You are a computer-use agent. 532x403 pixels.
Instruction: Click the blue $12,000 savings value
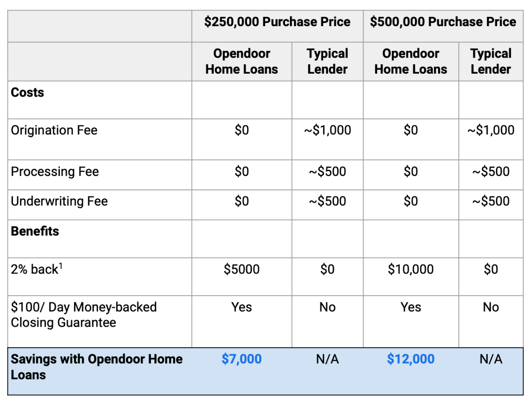tap(411, 359)
